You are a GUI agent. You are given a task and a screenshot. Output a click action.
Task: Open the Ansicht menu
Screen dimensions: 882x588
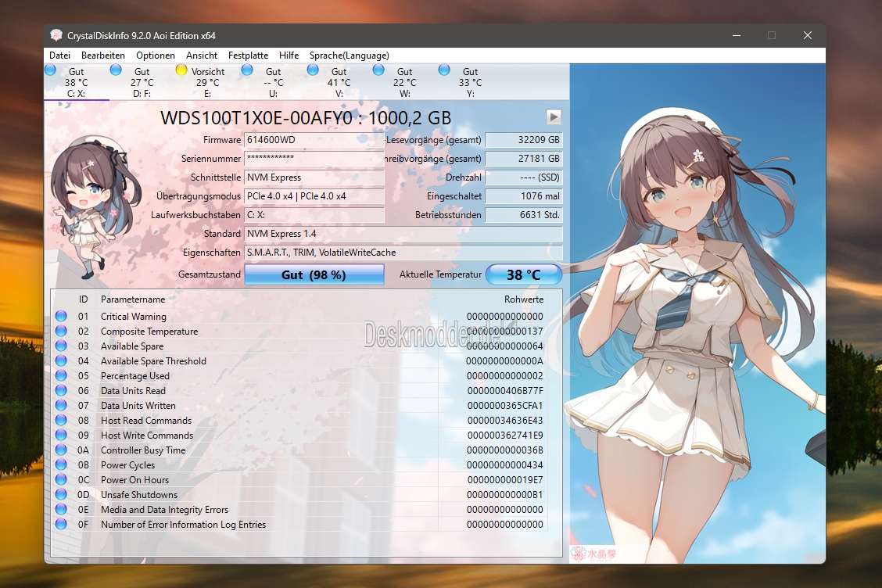(202, 56)
